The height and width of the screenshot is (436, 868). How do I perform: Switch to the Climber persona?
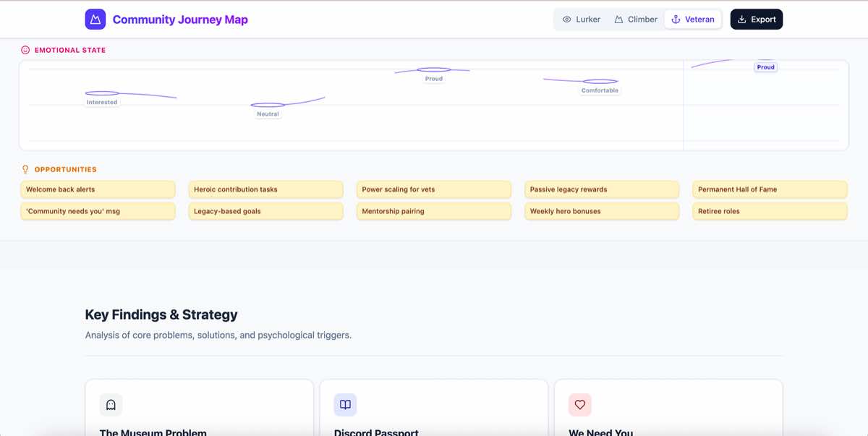pos(636,20)
